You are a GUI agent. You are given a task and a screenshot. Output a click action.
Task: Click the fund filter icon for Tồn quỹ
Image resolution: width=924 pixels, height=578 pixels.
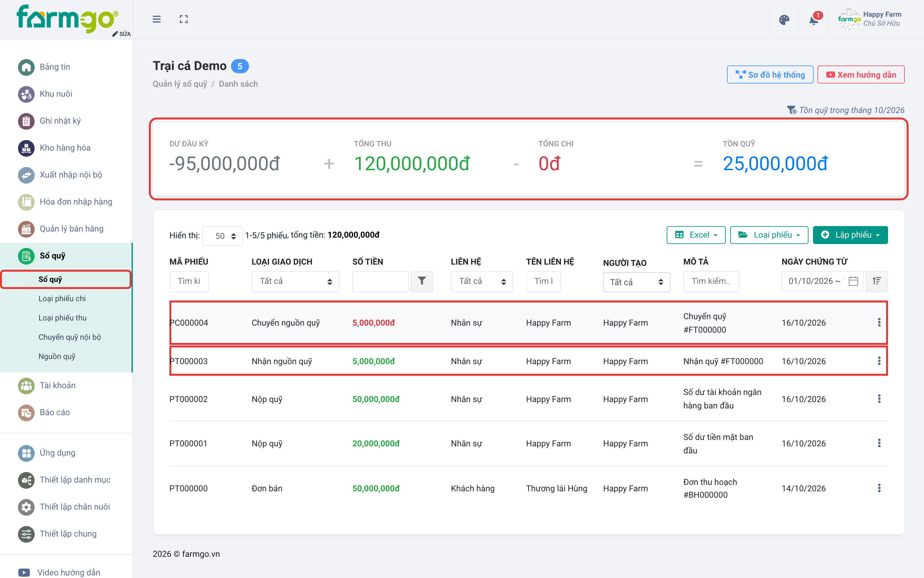[x=791, y=110]
